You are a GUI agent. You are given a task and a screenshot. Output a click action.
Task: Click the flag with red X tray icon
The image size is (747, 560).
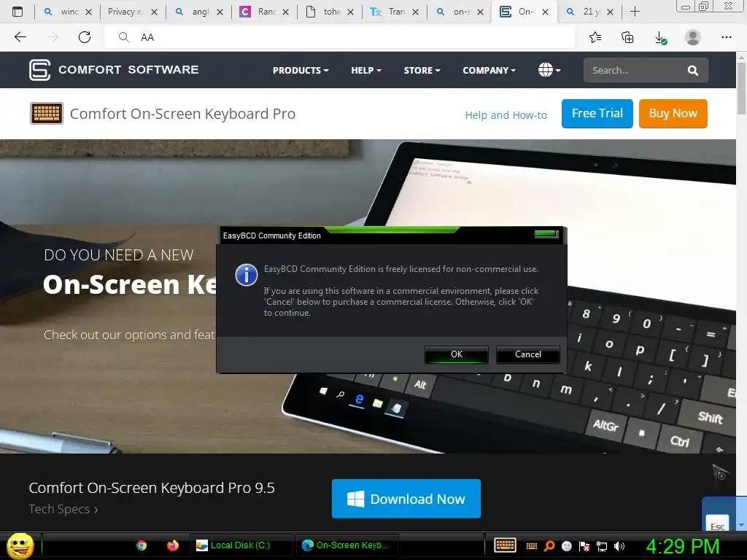point(584,546)
